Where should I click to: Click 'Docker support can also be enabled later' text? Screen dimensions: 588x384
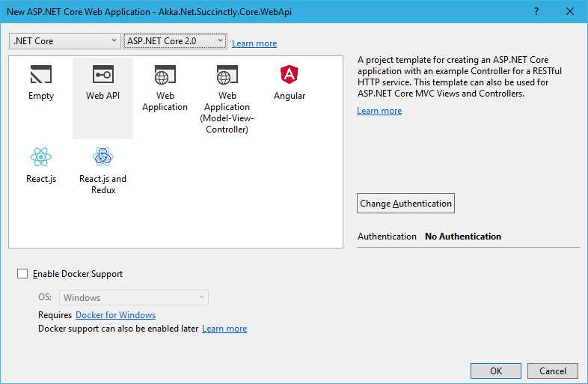pyautogui.click(x=118, y=329)
